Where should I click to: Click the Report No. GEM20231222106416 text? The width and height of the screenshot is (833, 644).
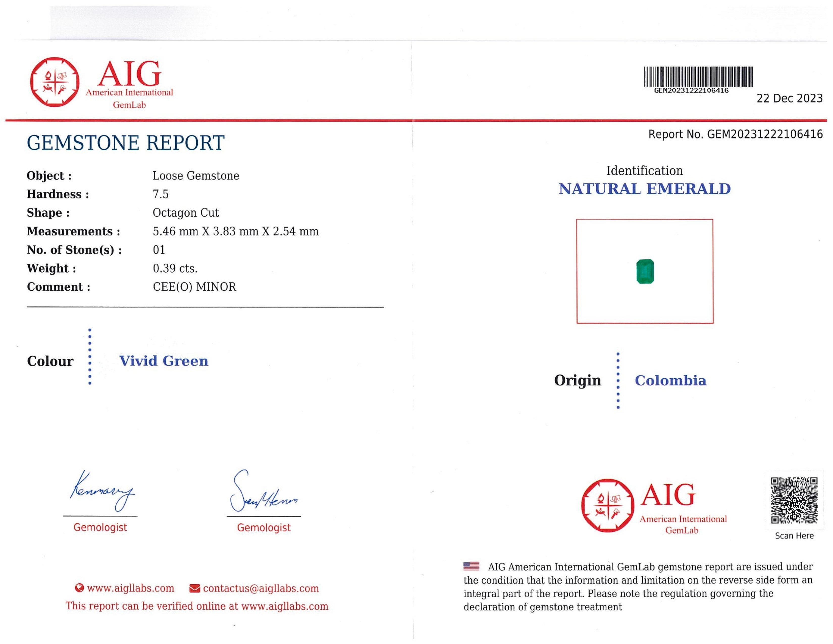(735, 134)
